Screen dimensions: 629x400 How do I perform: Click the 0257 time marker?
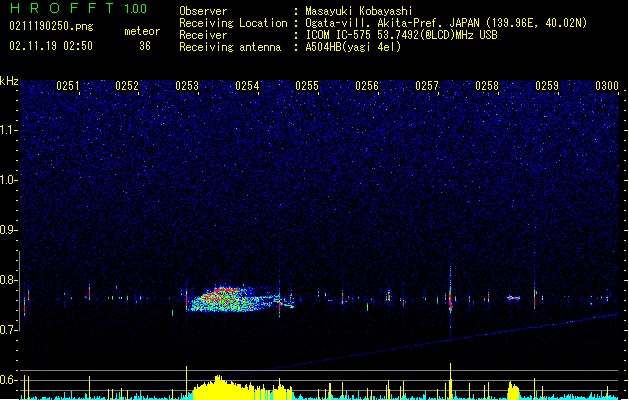(427, 85)
